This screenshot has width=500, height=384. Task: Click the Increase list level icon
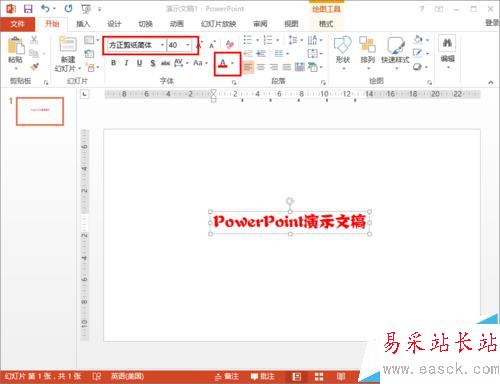point(261,53)
